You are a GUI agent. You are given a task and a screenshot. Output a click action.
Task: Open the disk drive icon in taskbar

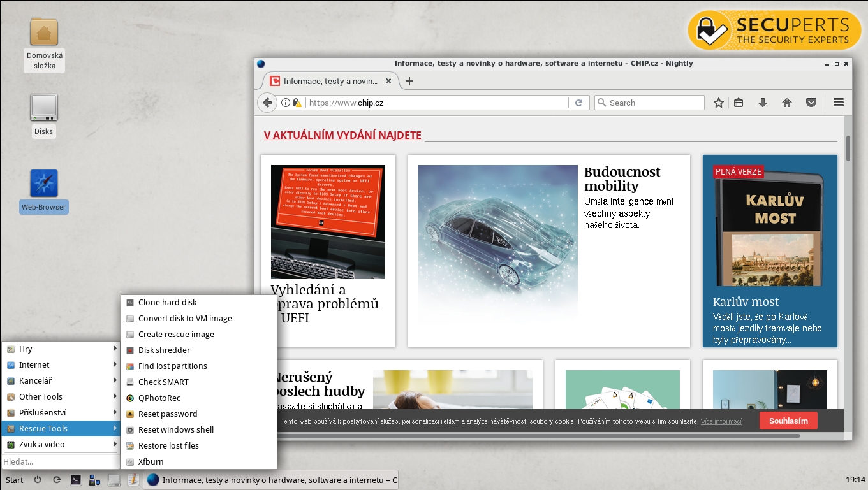[114, 480]
